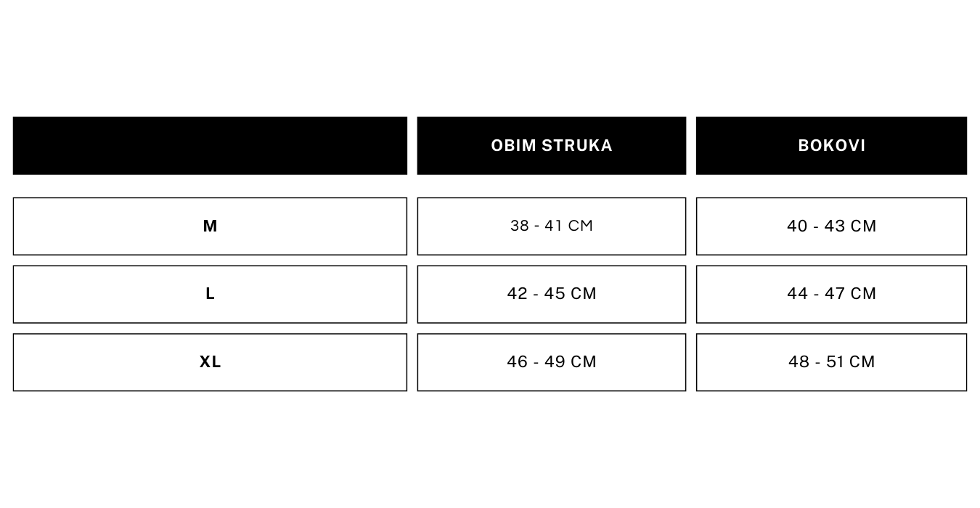Click the 44 - 47 CM cell
This screenshot has height=508, width=980.
[x=831, y=294]
